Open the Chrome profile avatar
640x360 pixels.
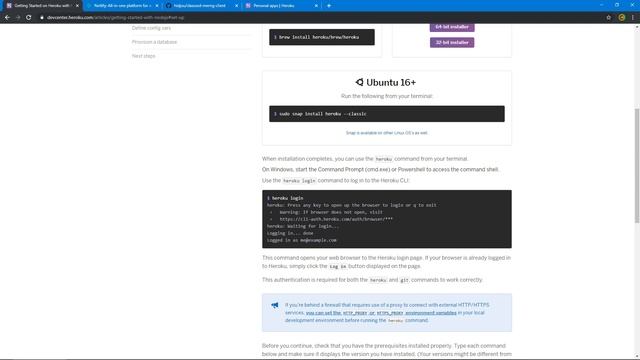pyautogui.click(x=622, y=18)
